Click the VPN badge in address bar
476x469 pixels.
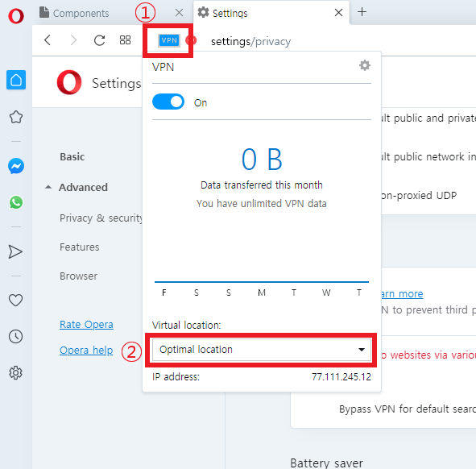tap(169, 40)
